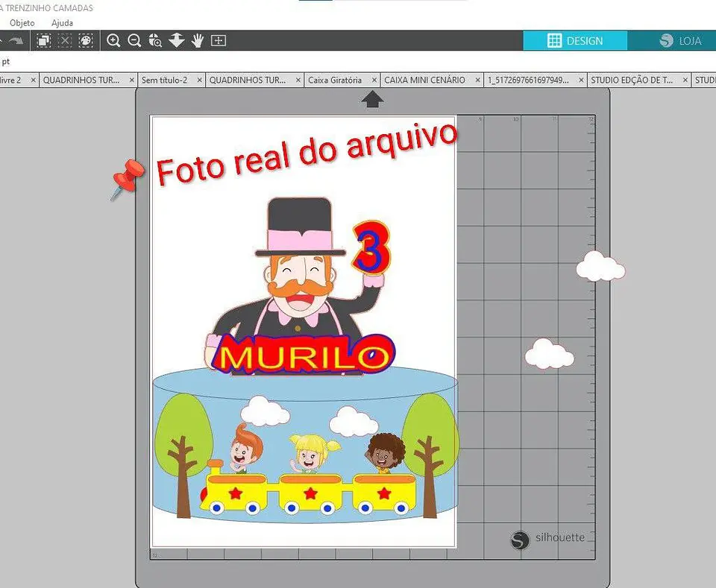Open the Objeto menu
The width and height of the screenshot is (716, 588).
pyautogui.click(x=22, y=23)
